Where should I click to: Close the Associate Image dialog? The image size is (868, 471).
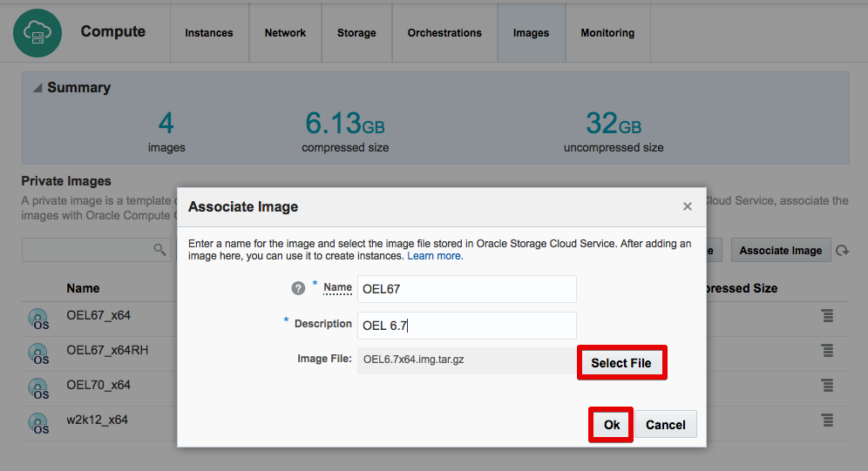pos(688,206)
